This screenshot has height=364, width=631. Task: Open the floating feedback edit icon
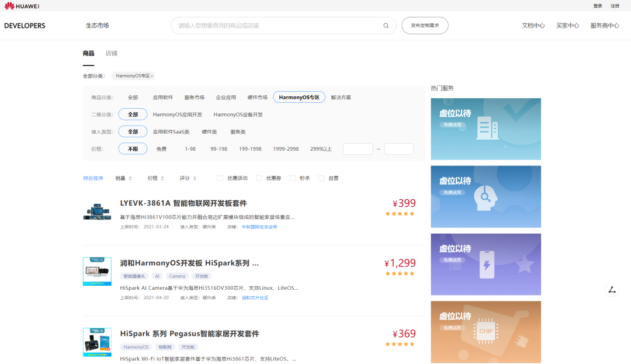(x=612, y=290)
